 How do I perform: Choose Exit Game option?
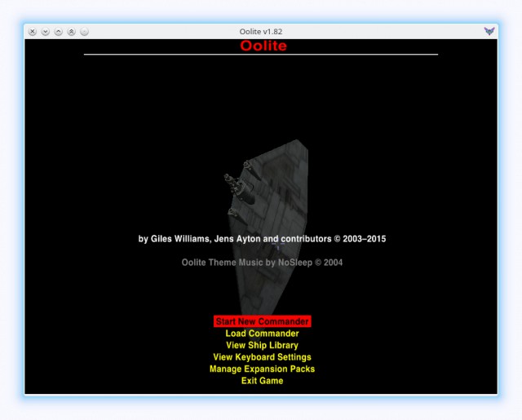263,381
